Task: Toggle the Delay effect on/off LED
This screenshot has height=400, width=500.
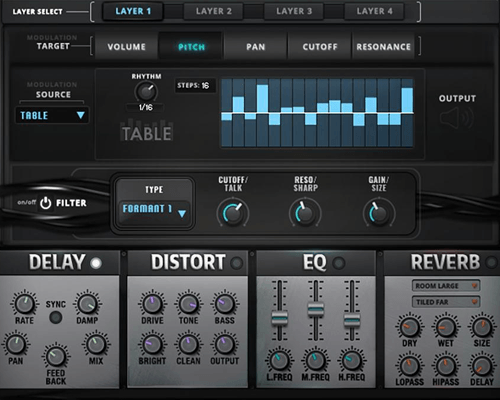Action: pos(96,263)
